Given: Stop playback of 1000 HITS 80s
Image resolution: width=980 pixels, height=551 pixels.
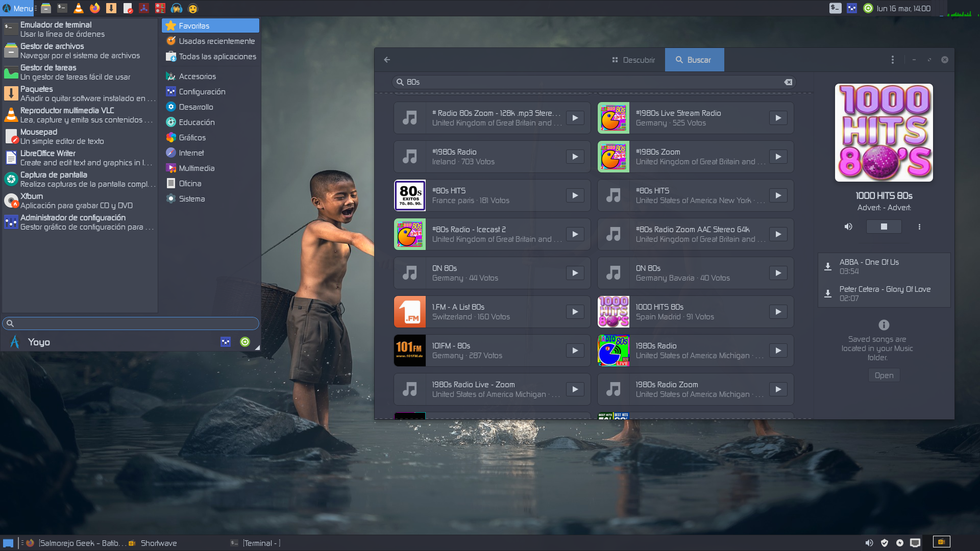Looking at the screenshot, I should [x=884, y=227].
